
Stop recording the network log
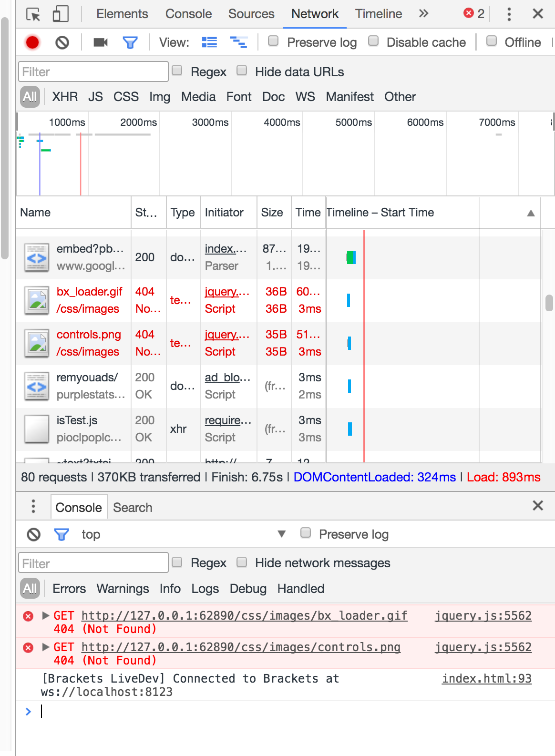coord(32,43)
